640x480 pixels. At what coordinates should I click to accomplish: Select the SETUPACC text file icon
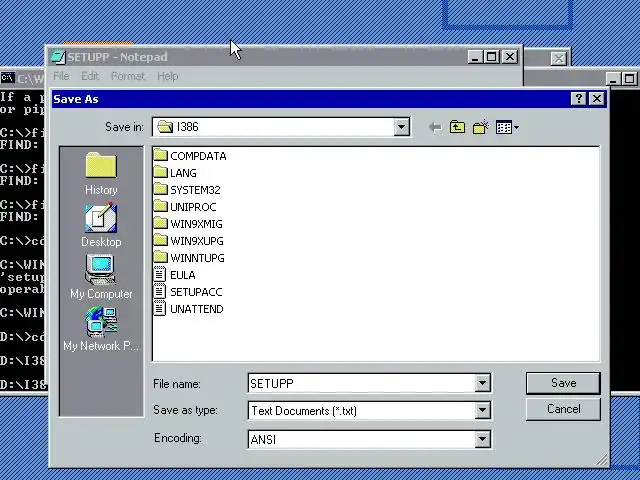pos(160,291)
